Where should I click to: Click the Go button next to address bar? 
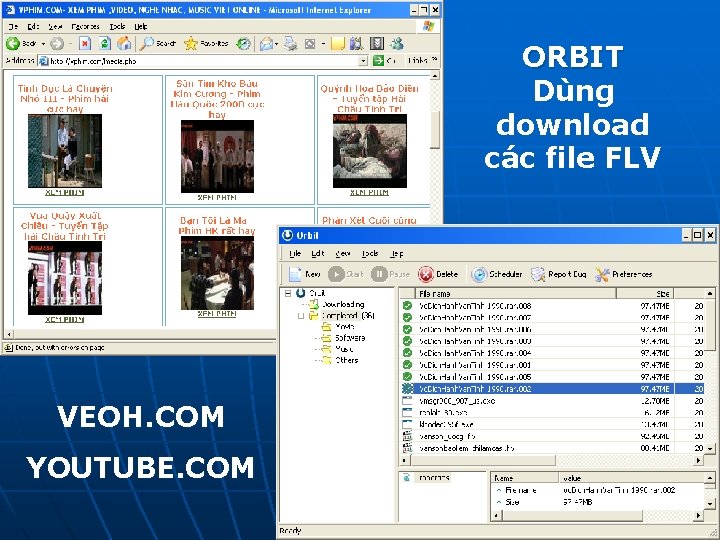point(385,61)
